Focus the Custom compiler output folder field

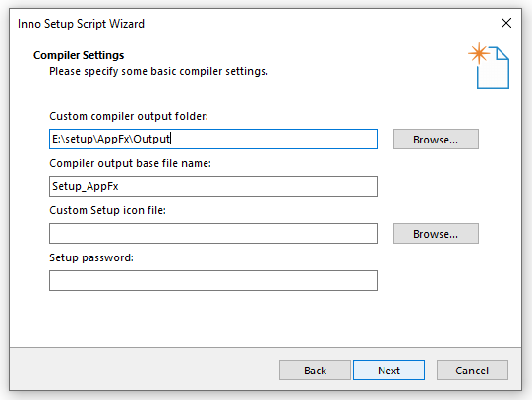[213, 139]
